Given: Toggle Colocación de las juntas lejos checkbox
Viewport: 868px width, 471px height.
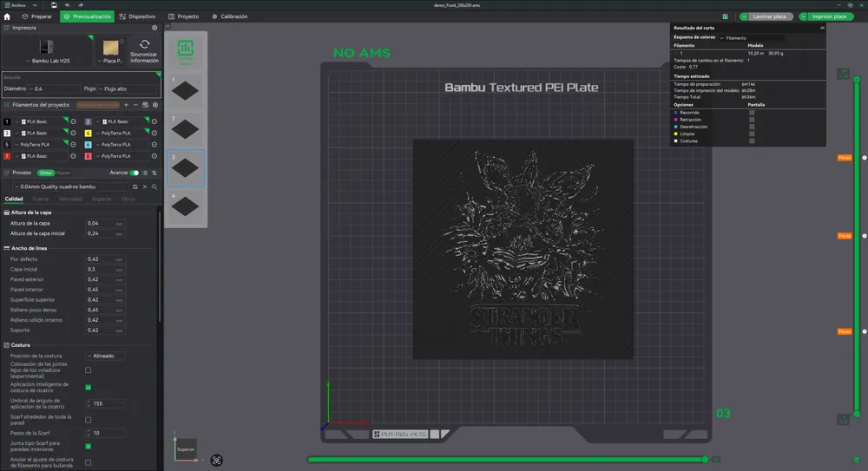Looking at the screenshot, I should pyautogui.click(x=88, y=370).
